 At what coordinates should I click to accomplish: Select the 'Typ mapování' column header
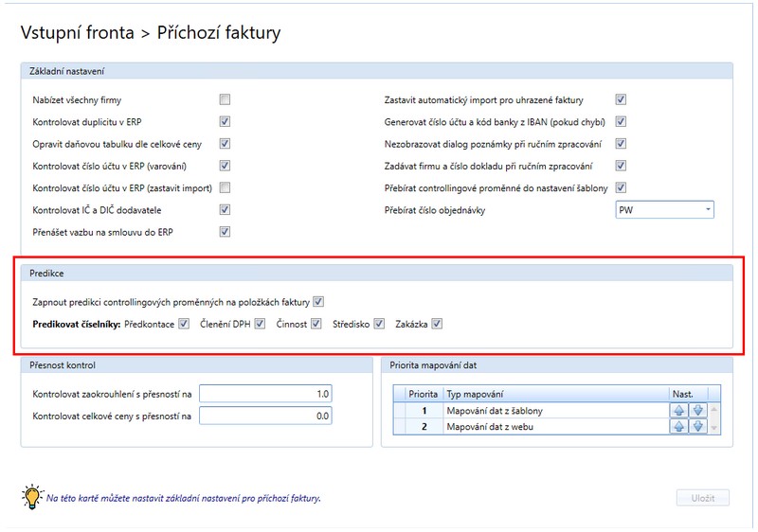pyautogui.click(x=553, y=393)
